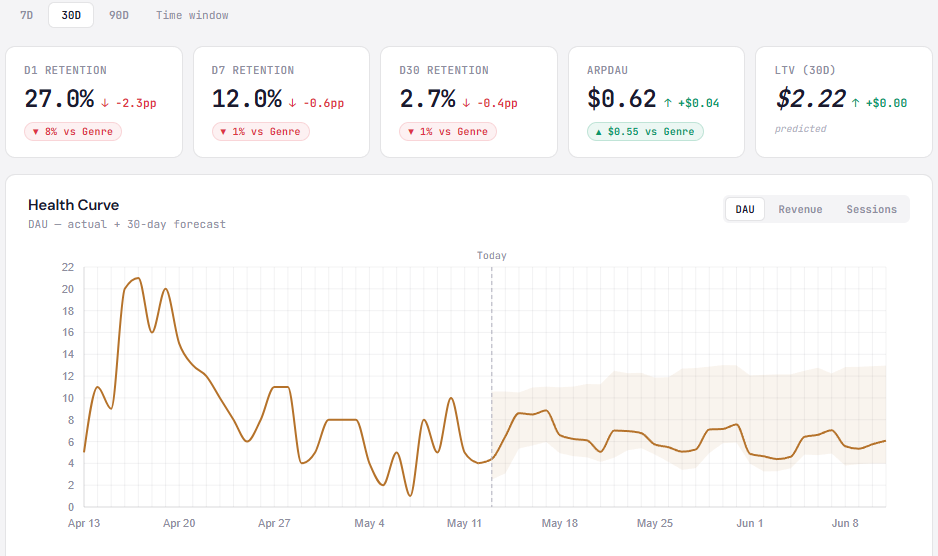Click the Today marker label on chart

(492, 256)
